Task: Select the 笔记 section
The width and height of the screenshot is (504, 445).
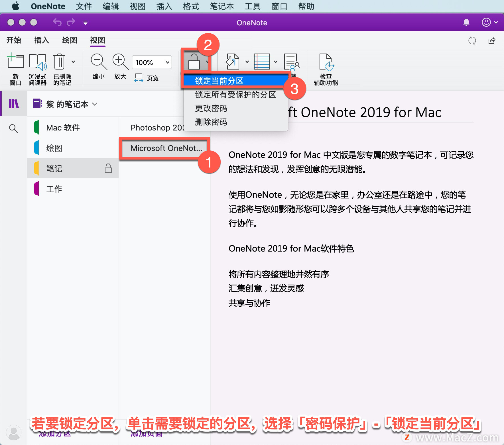Action: pyautogui.click(x=73, y=168)
